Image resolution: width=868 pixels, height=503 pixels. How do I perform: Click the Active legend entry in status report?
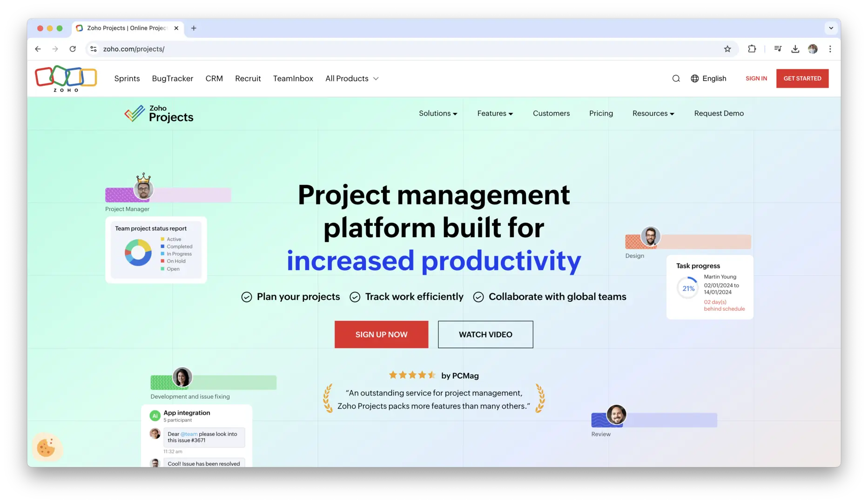click(x=171, y=239)
